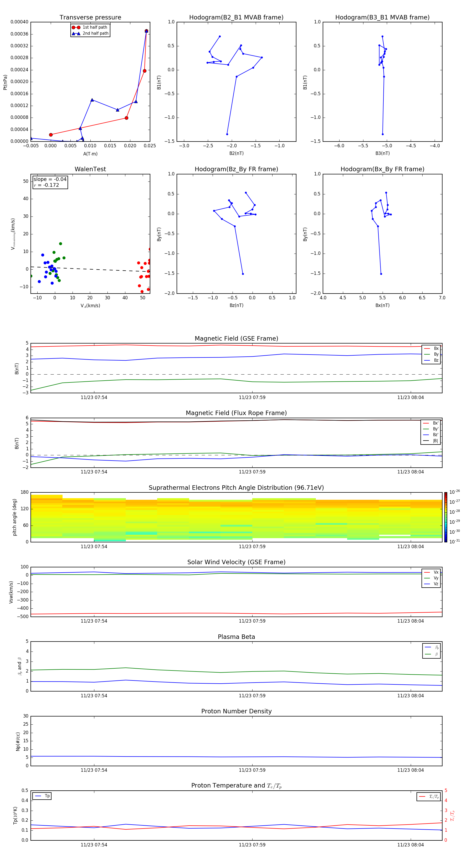Click Suprathermal Electrons Pitch Angle Distribution title
473x868 pixels.
click(236, 488)
